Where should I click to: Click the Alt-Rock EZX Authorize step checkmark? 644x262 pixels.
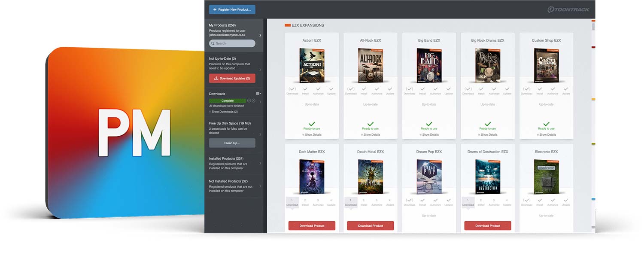(x=377, y=89)
